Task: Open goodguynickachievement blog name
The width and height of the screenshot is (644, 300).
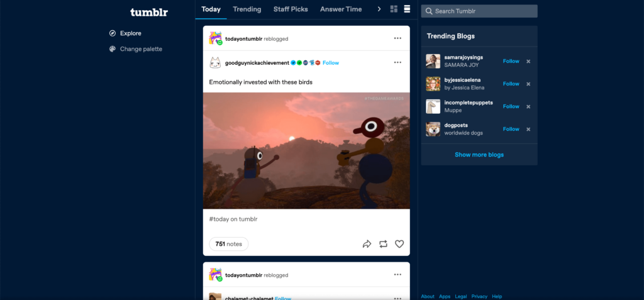Action: (257, 63)
